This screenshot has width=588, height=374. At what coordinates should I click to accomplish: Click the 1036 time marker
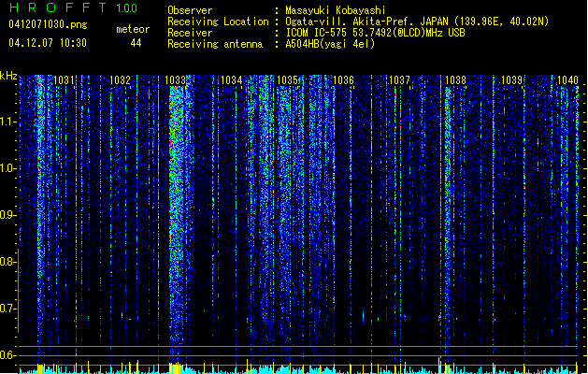(x=343, y=80)
